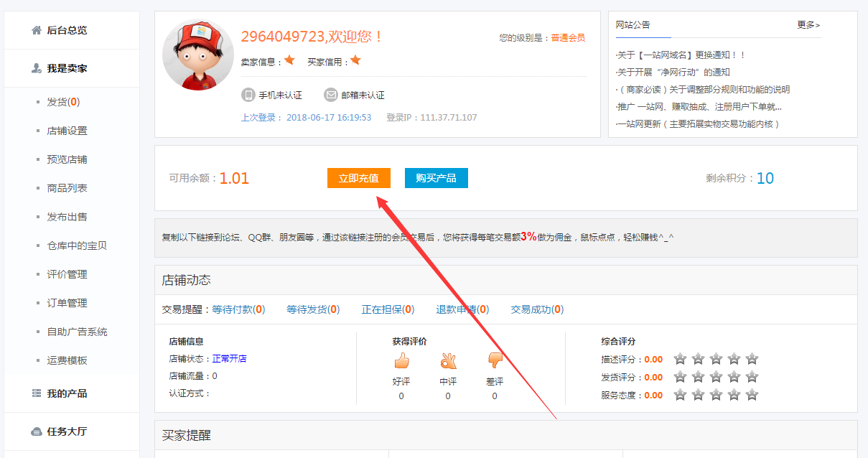This screenshot has height=458, width=868.
Task: Open 商品列表 in the sidebar
Action: click(67, 188)
